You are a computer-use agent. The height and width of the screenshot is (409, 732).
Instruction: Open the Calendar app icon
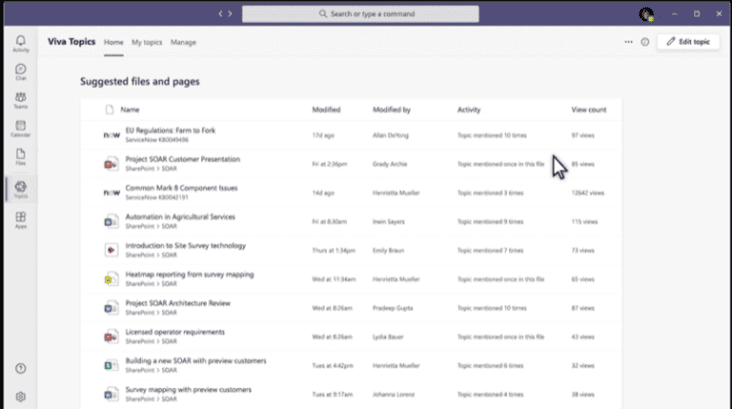tap(21, 128)
